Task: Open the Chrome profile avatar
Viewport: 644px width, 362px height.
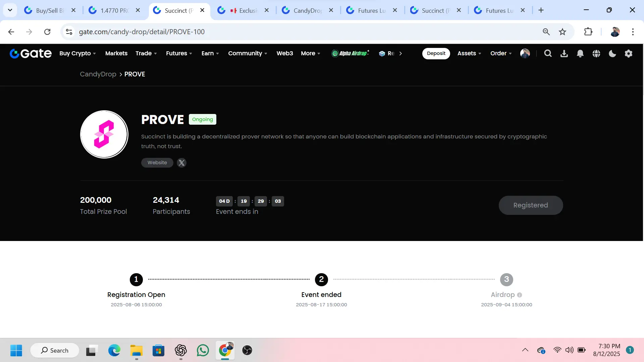Action: [x=615, y=32]
